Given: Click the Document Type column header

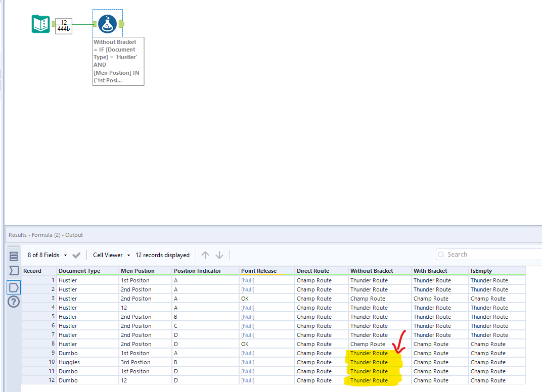Looking at the screenshot, I should click(x=79, y=271).
